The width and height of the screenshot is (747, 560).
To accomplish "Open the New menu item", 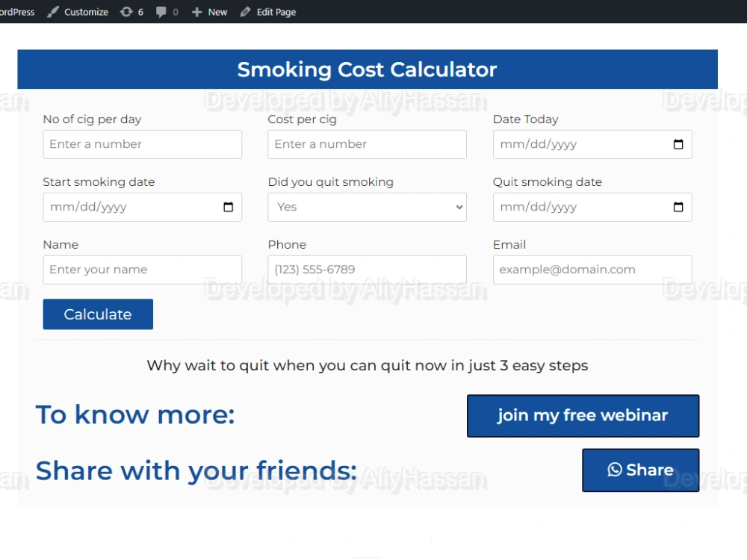I will pyautogui.click(x=210, y=12).
